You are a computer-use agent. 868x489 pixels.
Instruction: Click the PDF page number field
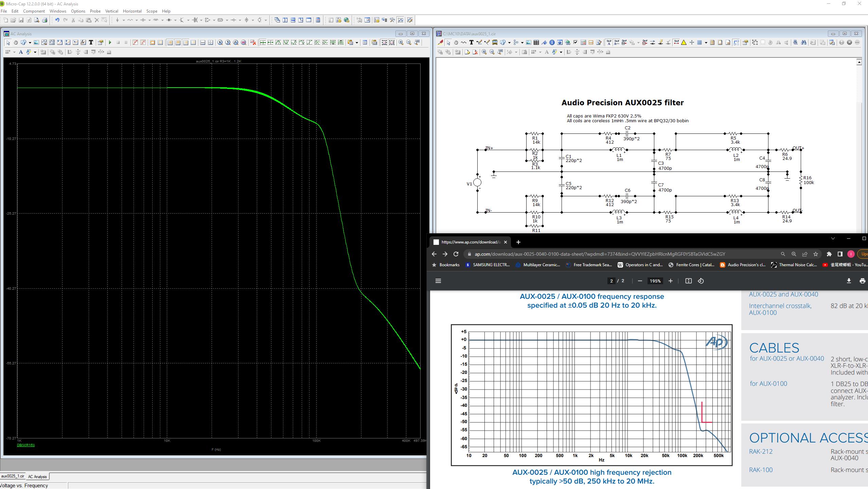click(x=612, y=281)
